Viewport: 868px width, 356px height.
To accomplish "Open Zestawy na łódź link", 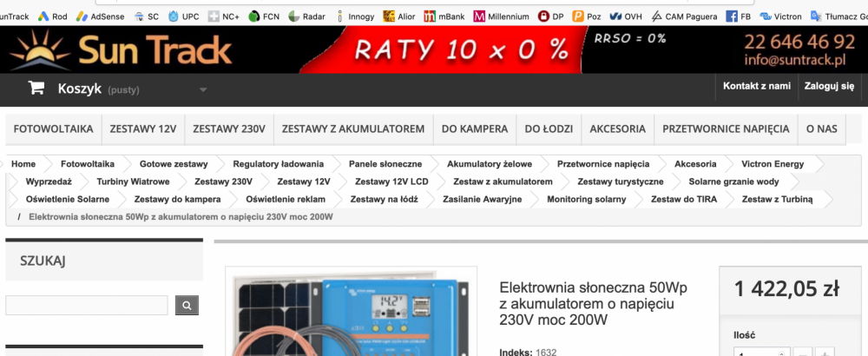I will tap(385, 200).
